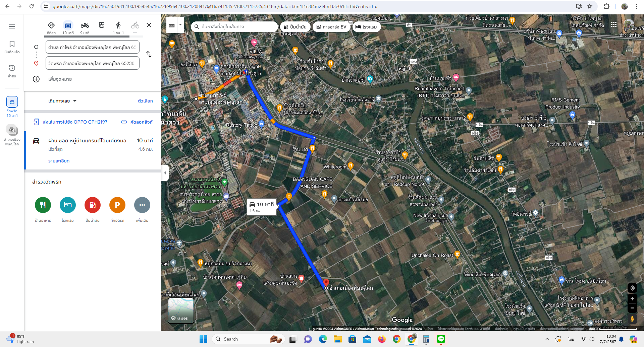
Task: Select transit travel mode icon
Action: point(101,25)
